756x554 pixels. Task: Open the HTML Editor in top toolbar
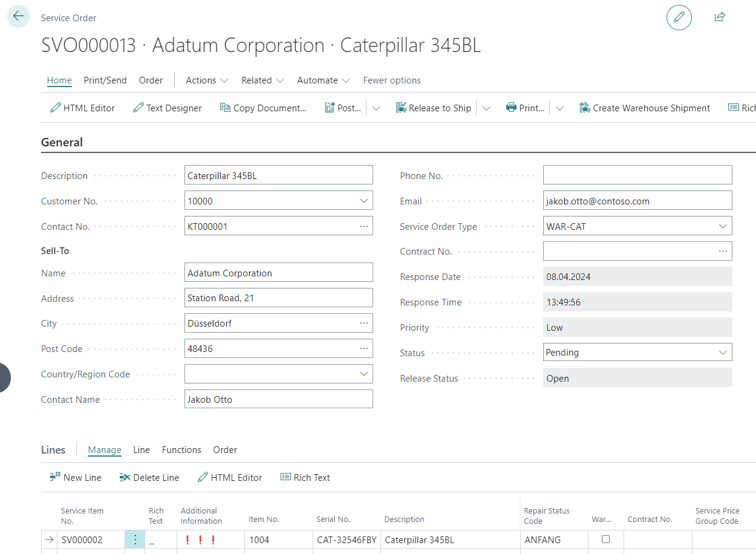pyautogui.click(x=82, y=108)
